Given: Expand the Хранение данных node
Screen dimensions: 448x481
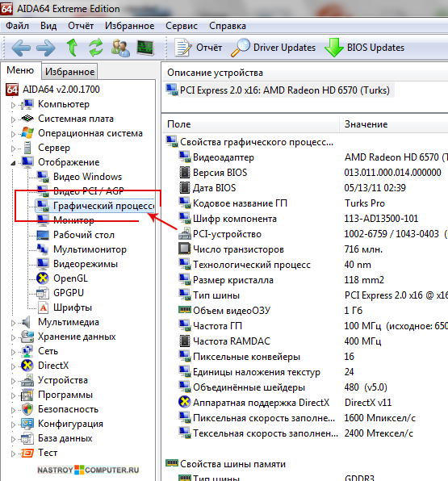Looking at the screenshot, I should 13,337.
